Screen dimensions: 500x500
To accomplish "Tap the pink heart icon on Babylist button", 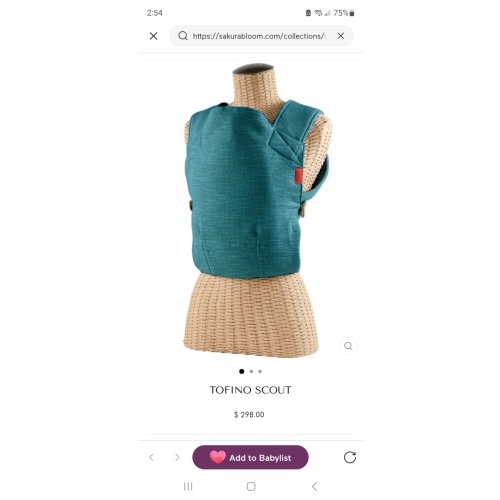I will coord(218,457).
